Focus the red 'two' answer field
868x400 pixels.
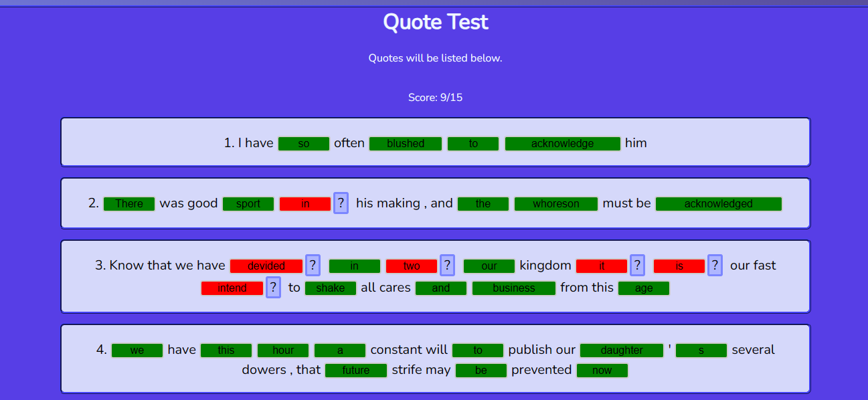[412, 266]
